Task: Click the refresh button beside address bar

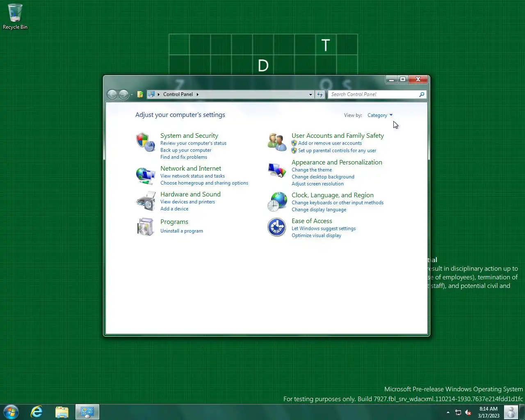Action: click(320, 94)
